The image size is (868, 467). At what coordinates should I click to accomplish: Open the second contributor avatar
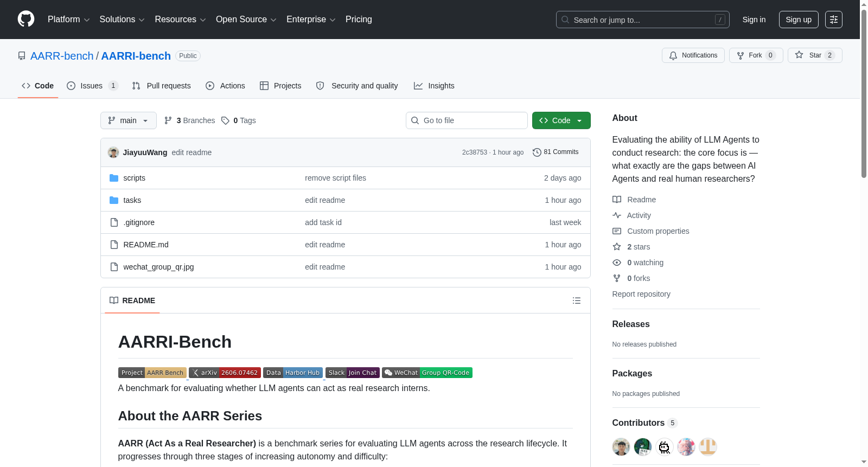(x=643, y=447)
